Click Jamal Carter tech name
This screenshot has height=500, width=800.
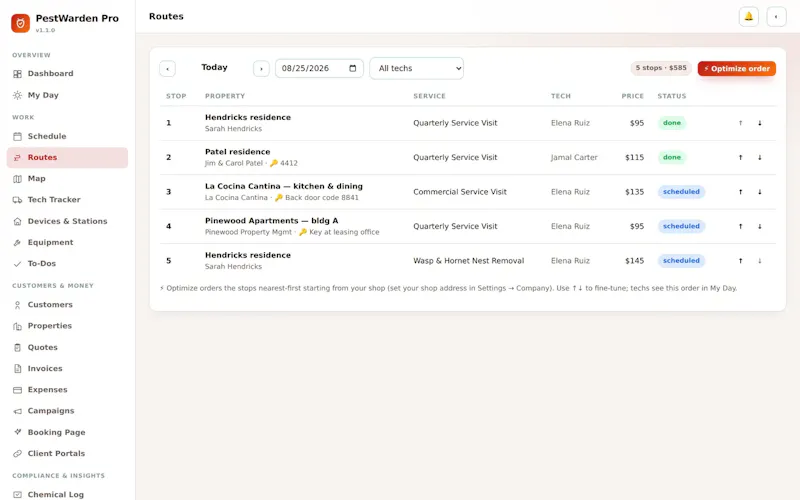point(574,158)
